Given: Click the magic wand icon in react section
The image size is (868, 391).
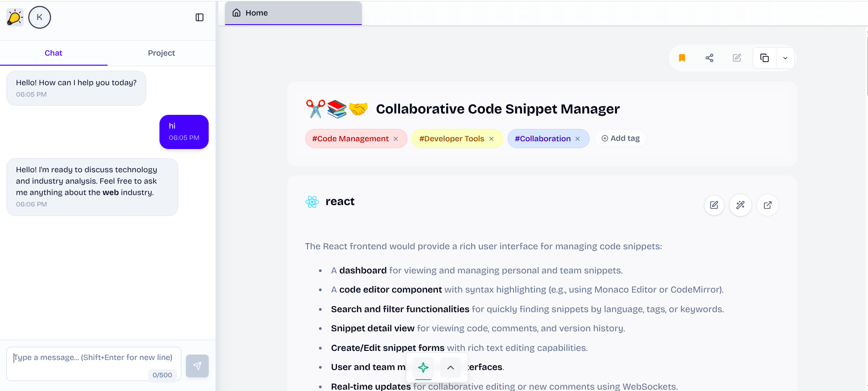Looking at the screenshot, I should 740,205.
